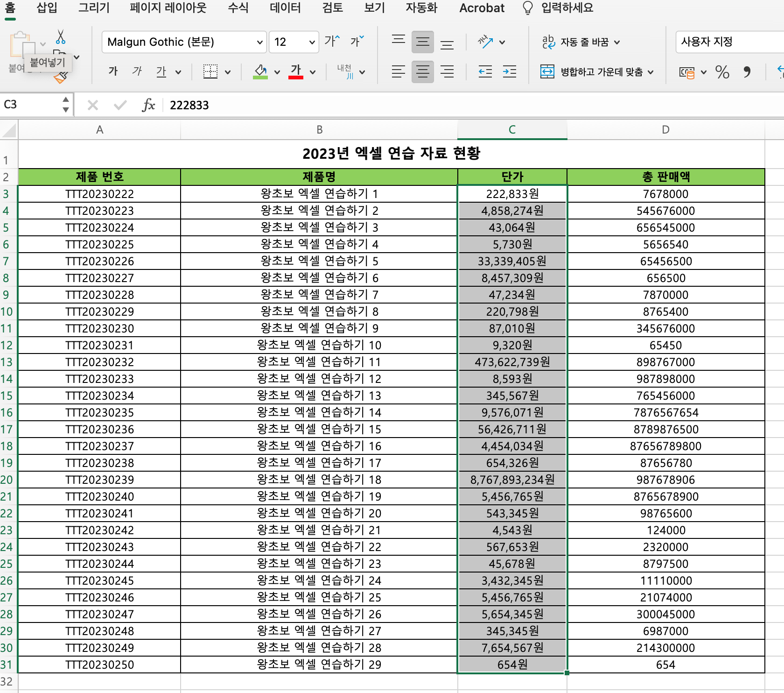Click Select All corner triangle

9,130
